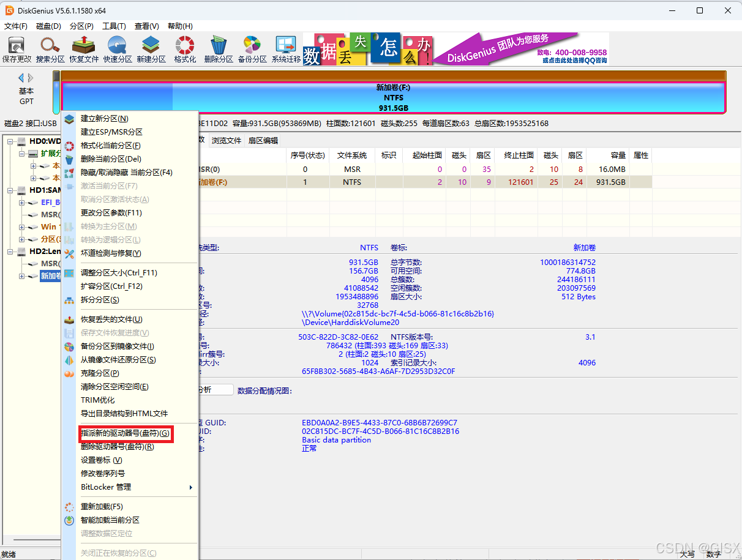The image size is (742, 560).
Task: Expand the Win partition tree node
Action: click(x=22, y=227)
